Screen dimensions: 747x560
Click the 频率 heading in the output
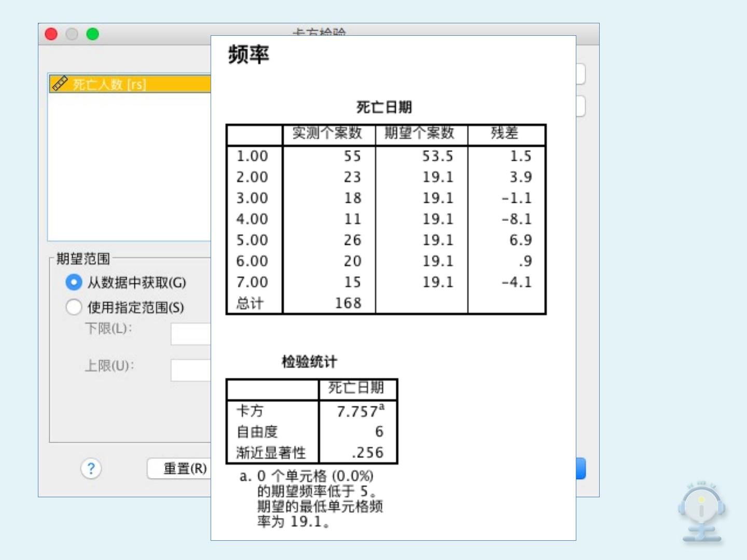coord(248,54)
